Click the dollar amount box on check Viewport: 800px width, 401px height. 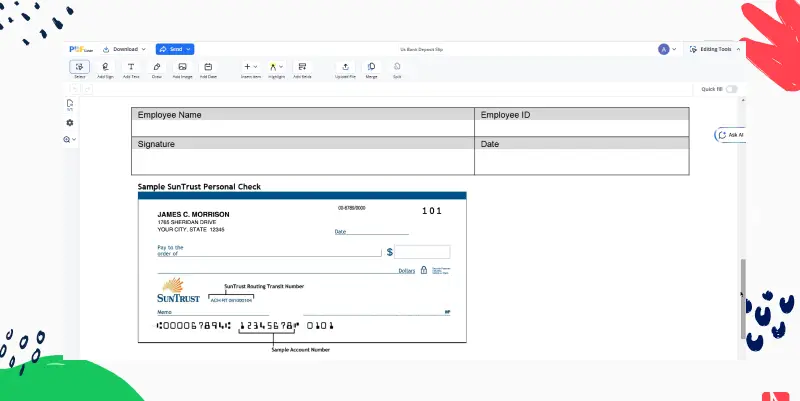[x=422, y=252]
